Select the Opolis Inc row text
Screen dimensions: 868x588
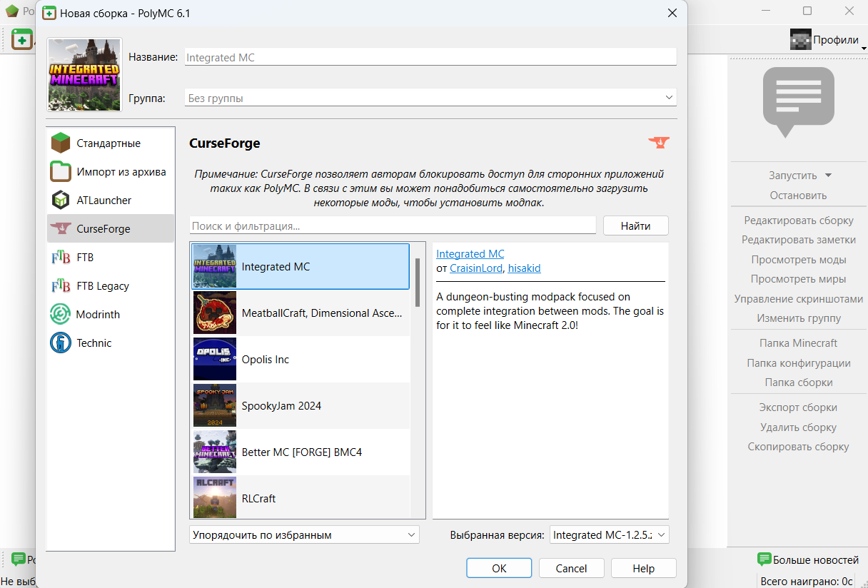click(x=266, y=359)
